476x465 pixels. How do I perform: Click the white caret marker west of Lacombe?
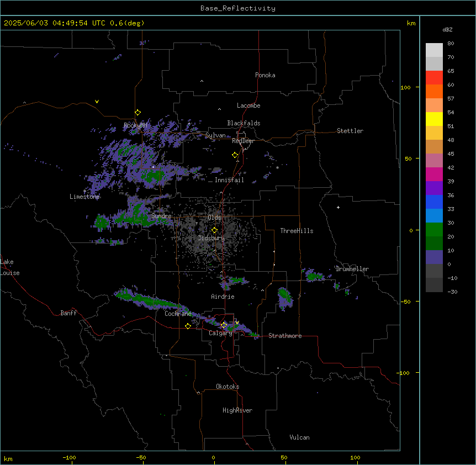pos(219,109)
